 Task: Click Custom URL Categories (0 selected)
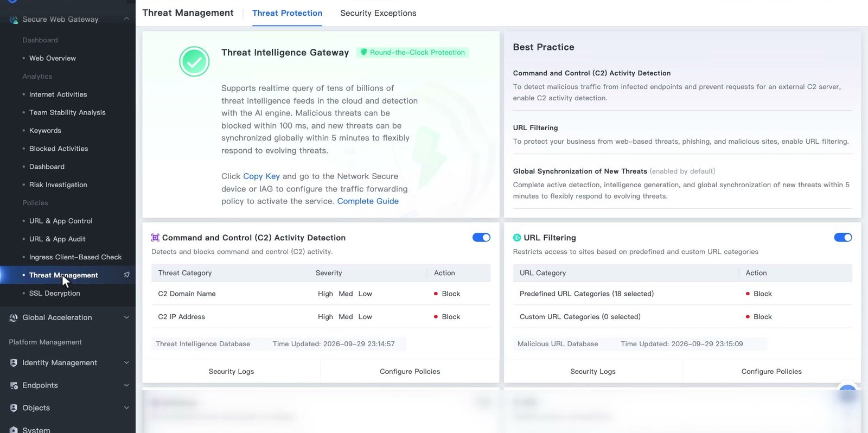point(580,317)
